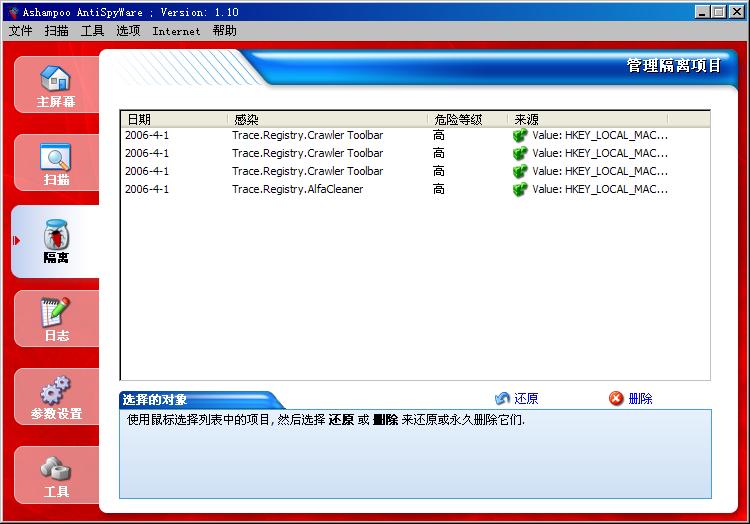This screenshot has height=524, width=750.
Task: Open the 文件 menu
Action: [20, 31]
